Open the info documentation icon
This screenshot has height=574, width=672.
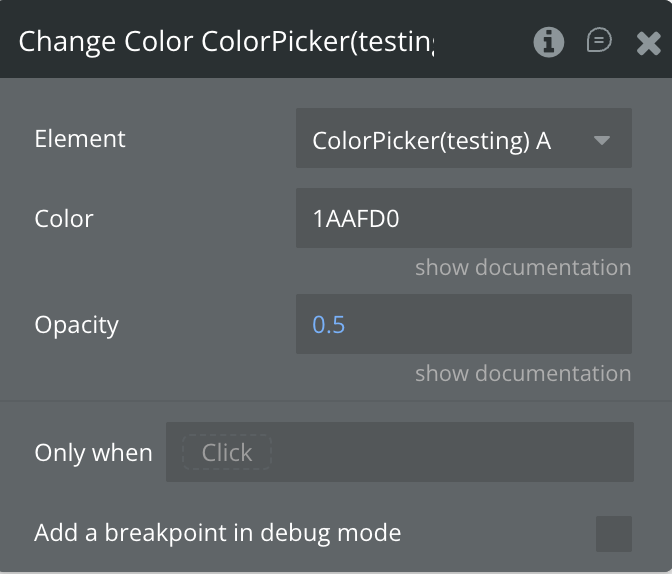548,41
